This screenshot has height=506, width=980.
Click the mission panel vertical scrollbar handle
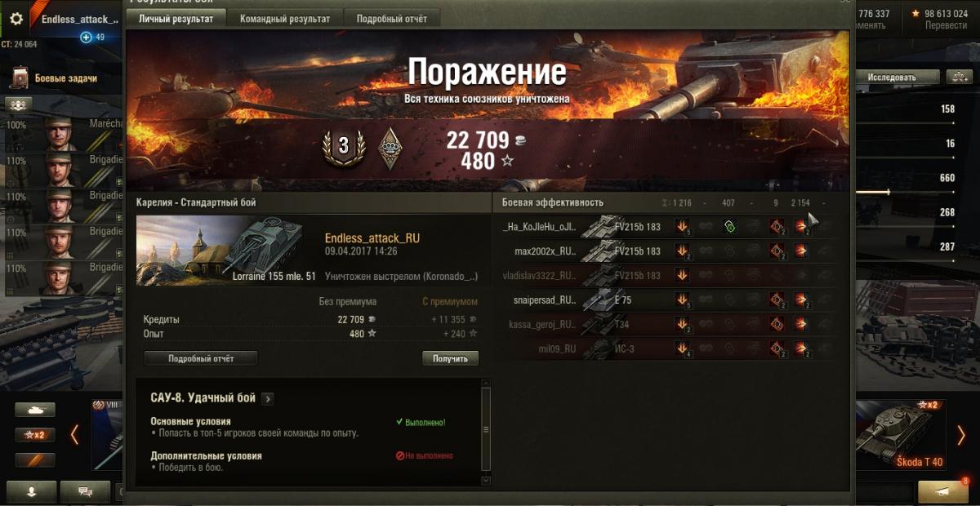[487, 429]
